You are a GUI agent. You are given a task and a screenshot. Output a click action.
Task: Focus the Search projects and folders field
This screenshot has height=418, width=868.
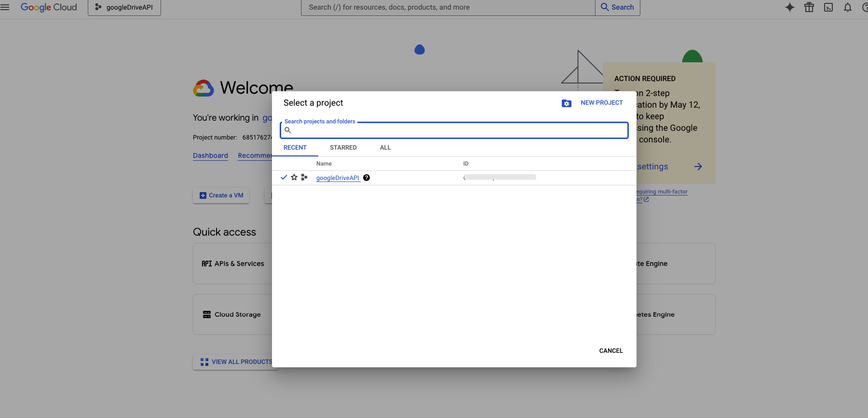tap(454, 130)
